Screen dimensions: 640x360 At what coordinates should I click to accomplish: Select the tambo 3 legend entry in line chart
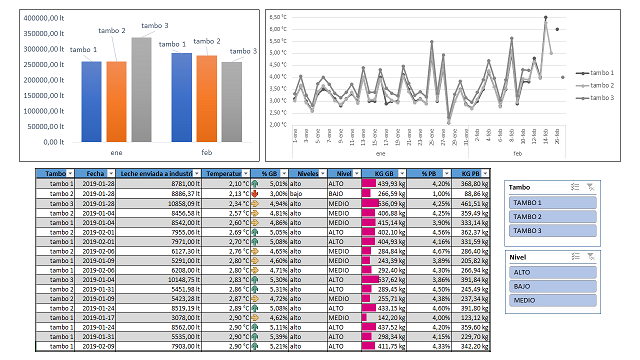(x=595, y=98)
